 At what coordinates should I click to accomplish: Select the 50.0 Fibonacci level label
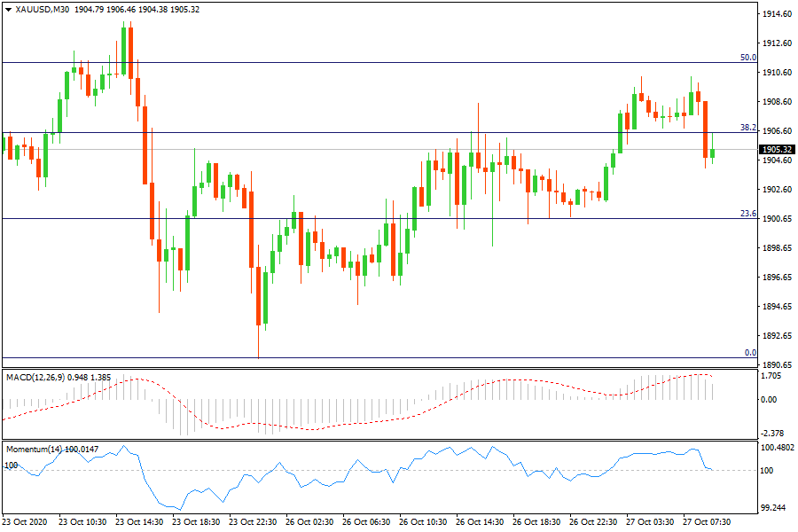point(747,58)
